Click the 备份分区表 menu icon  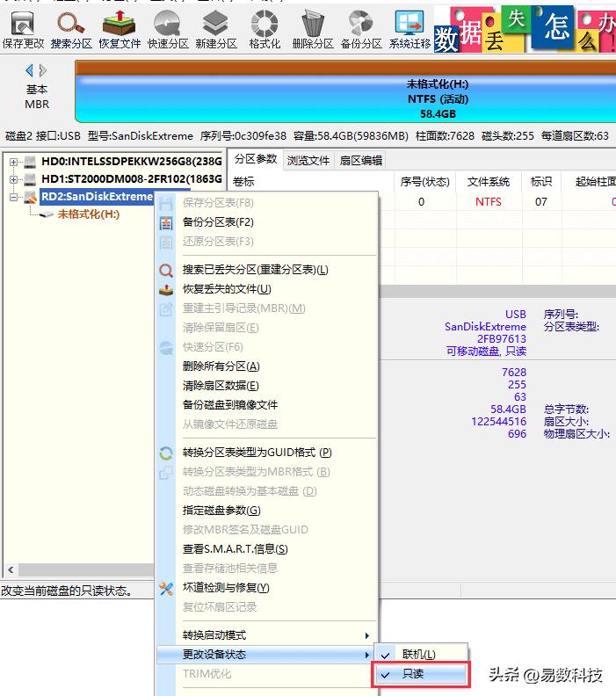click(x=166, y=222)
